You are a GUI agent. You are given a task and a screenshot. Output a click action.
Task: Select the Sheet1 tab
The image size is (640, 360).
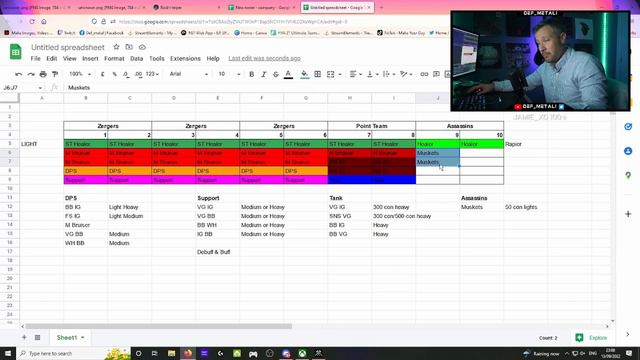(x=70, y=338)
